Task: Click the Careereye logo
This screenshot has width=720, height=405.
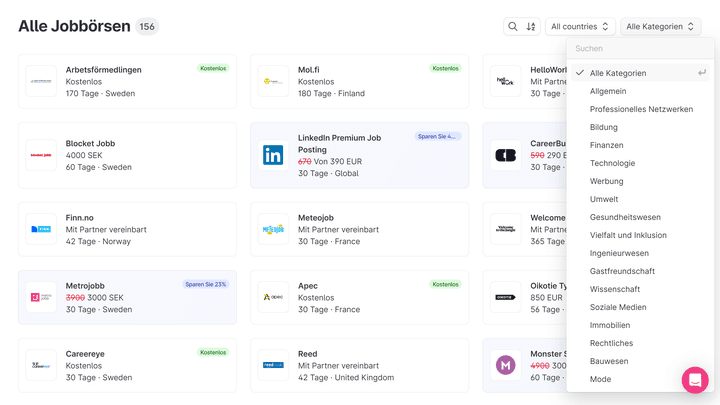Action: [x=41, y=366]
